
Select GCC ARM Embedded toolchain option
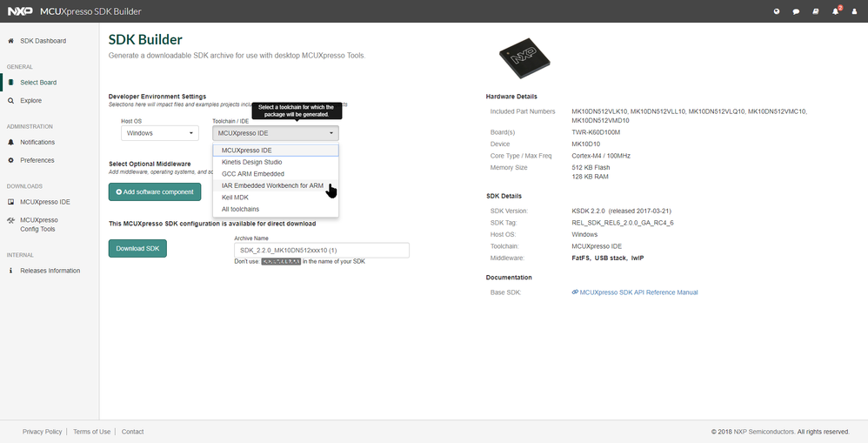(276, 174)
